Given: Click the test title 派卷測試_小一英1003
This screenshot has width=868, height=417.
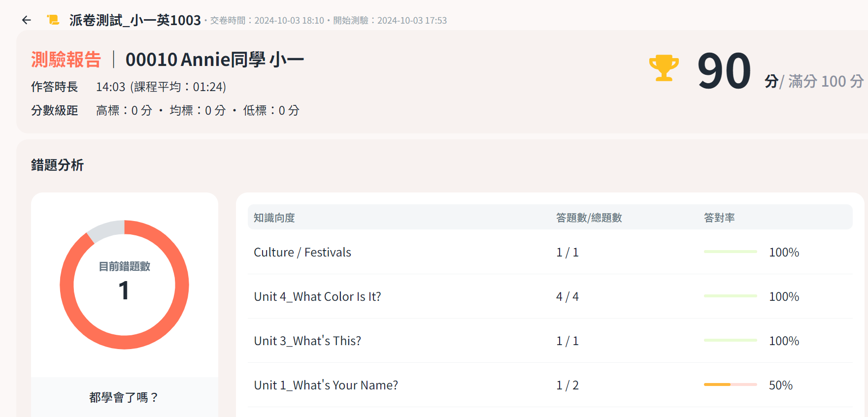Looking at the screenshot, I should (x=135, y=20).
